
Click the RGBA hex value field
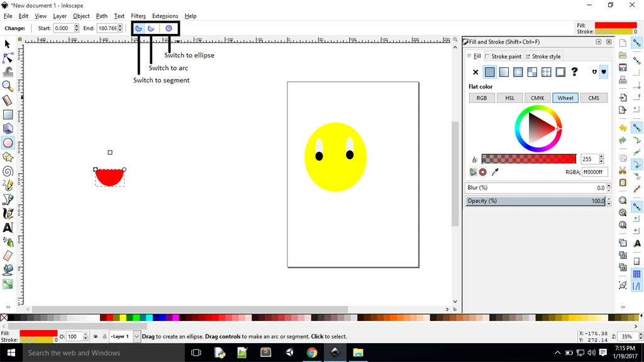[x=594, y=172]
